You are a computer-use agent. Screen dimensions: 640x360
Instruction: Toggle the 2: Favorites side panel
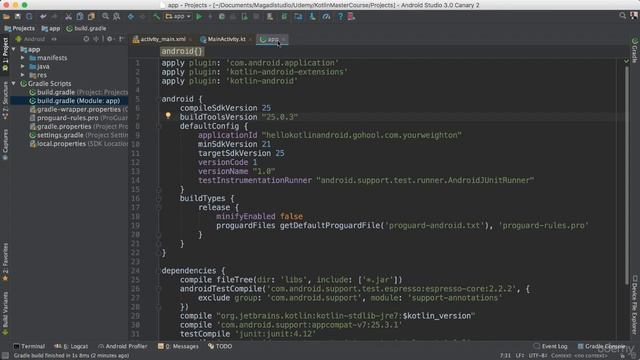(5, 262)
